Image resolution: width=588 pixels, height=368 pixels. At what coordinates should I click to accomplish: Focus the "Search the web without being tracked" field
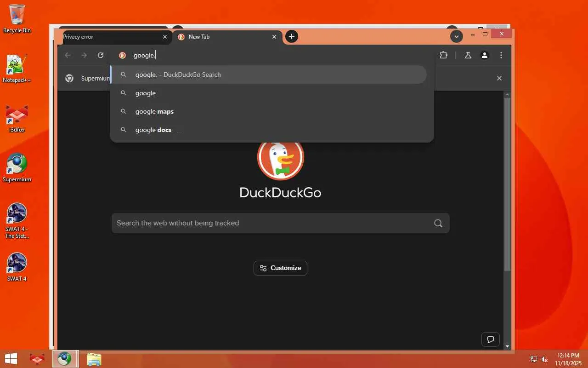pos(280,223)
